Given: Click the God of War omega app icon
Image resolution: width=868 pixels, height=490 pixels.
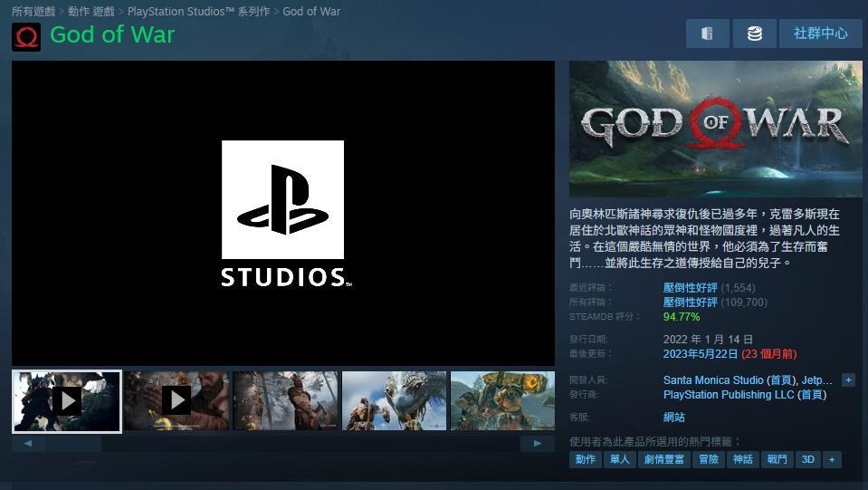Looking at the screenshot, I should pos(26,37).
